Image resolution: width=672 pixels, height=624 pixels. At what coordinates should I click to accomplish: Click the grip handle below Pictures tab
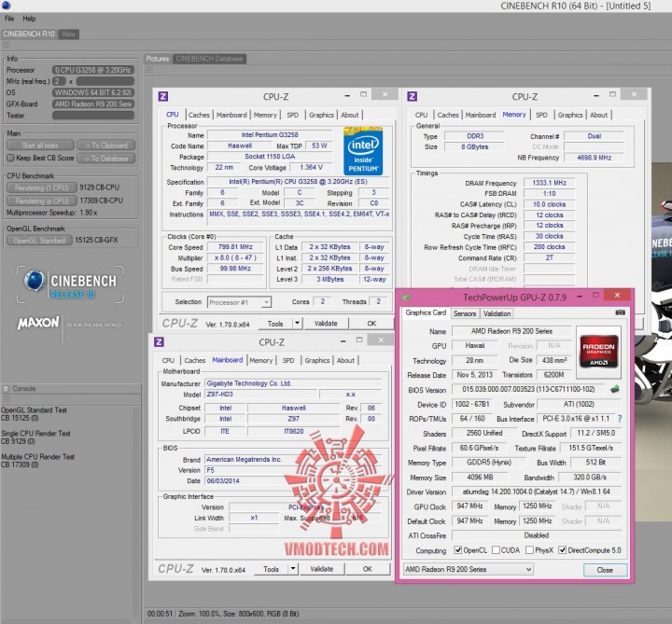[x=149, y=69]
